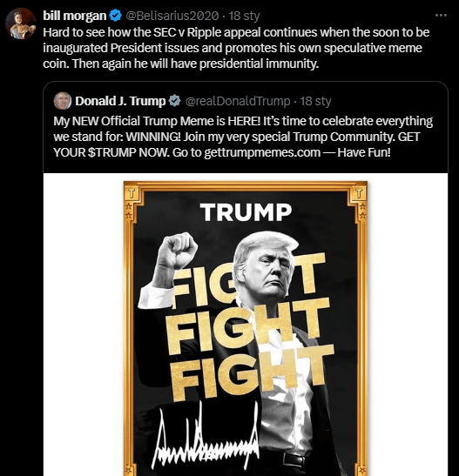459x476 pixels.
Task: Open the @Belisarius2020 handle
Action: (x=172, y=16)
